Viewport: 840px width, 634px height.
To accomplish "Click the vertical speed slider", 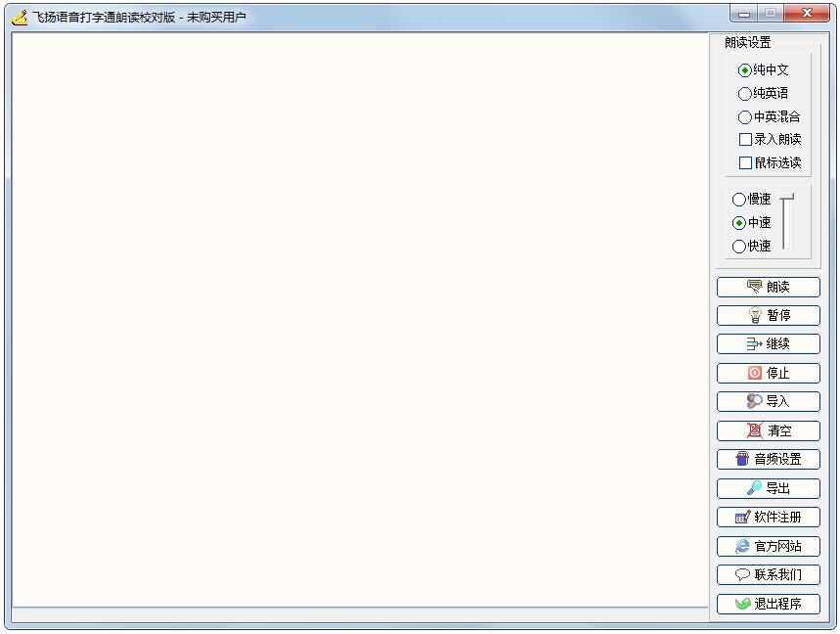I will [786, 222].
